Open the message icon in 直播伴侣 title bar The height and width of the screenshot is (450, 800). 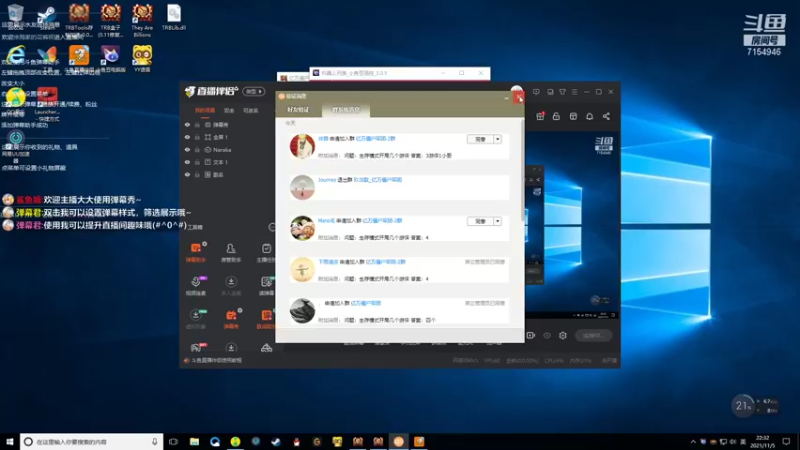(x=536, y=92)
